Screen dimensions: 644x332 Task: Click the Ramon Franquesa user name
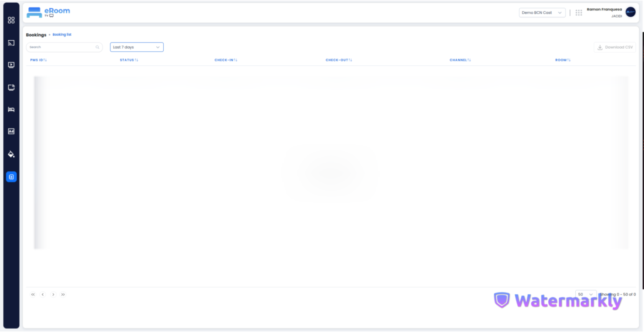tap(604, 10)
